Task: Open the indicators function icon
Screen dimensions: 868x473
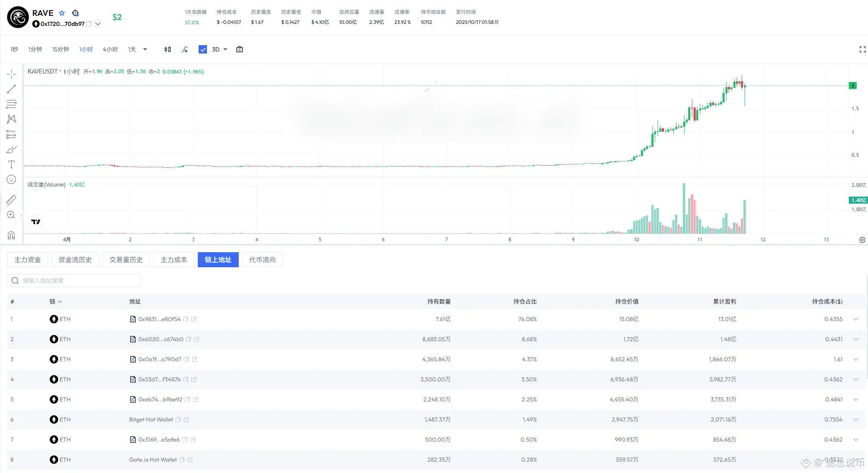Action: pyautogui.click(x=185, y=49)
